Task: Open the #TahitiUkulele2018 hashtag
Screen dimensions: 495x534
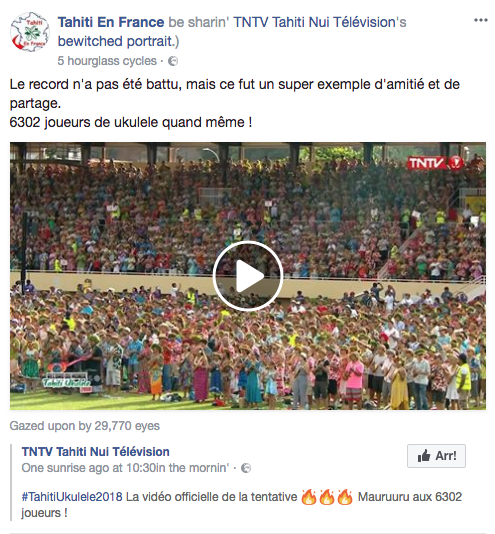Action: tap(72, 497)
